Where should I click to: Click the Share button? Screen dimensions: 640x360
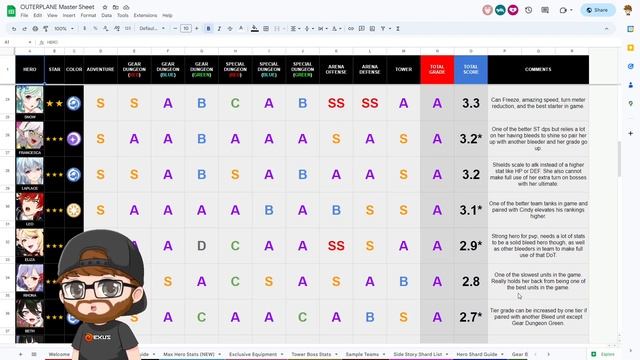(x=598, y=10)
